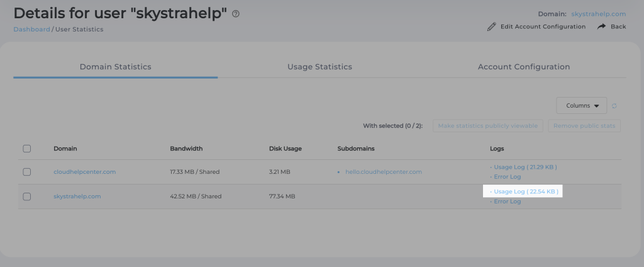644x267 pixels.
Task: Open the Account Configuration tab
Action: [523, 67]
